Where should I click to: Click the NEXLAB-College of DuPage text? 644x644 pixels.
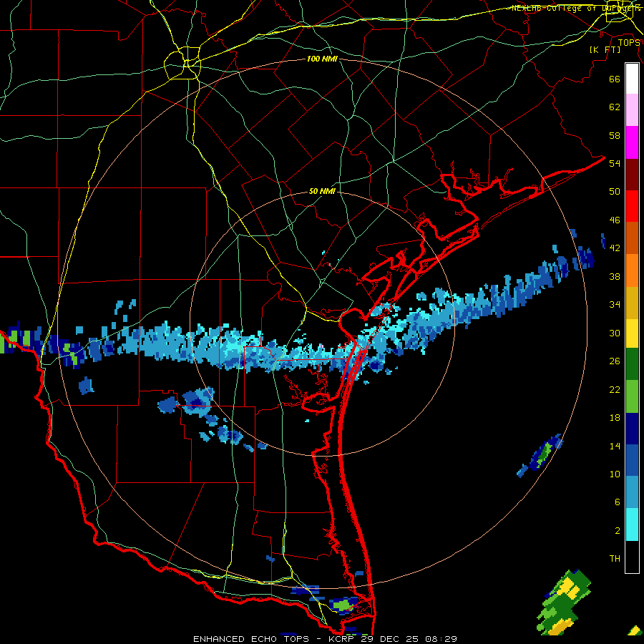point(577,8)
